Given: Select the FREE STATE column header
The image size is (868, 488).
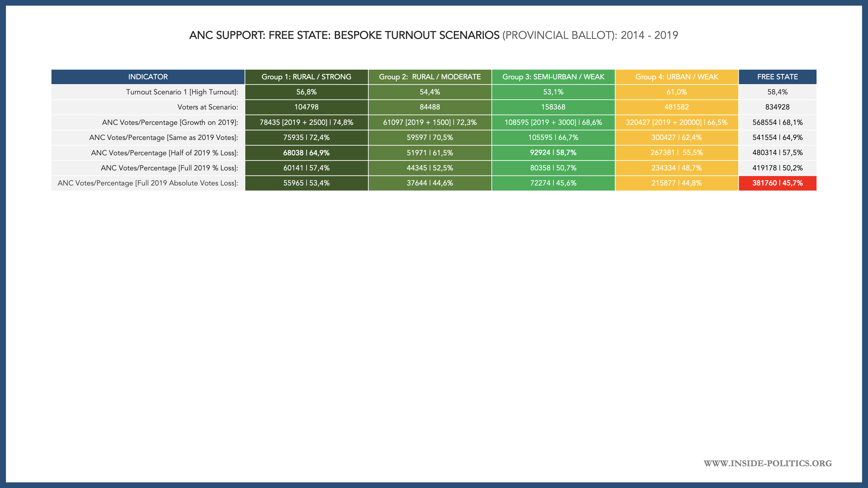Looking at the screenshot, I should click(x=777, y=77).
